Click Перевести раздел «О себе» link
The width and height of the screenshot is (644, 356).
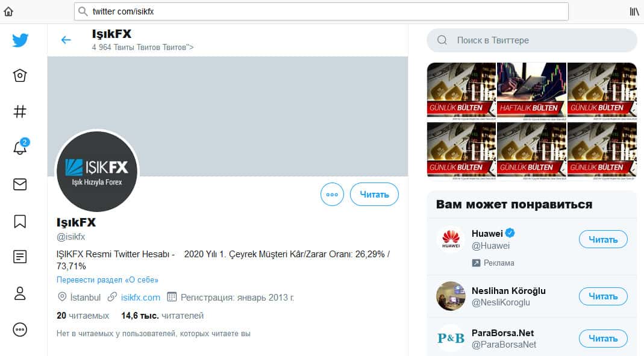[107, 279]
